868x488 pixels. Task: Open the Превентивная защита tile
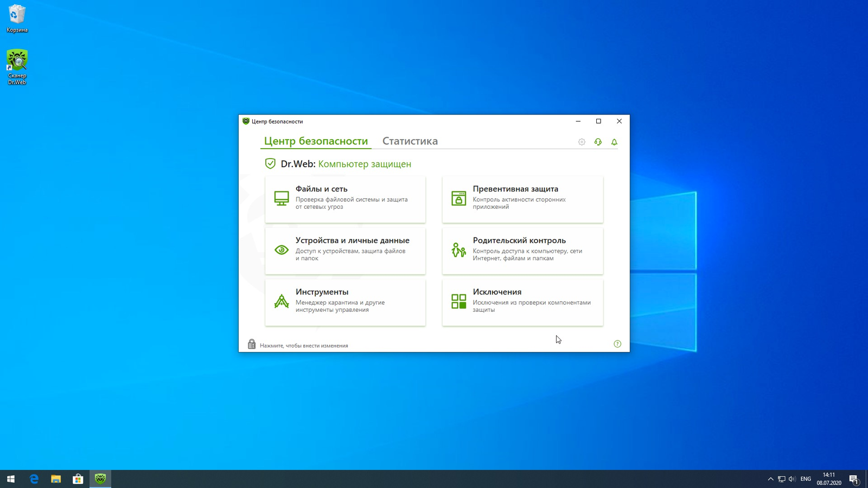coord(522,199)
